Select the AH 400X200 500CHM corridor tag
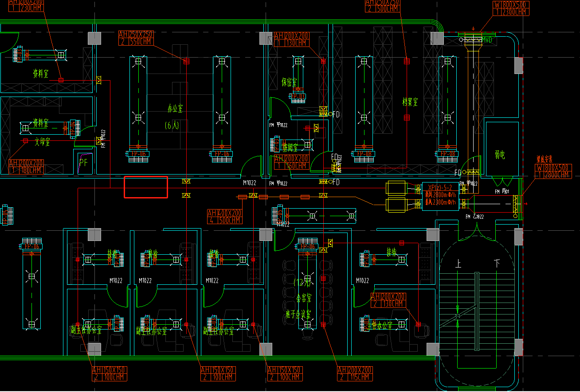 click(225, 217)
